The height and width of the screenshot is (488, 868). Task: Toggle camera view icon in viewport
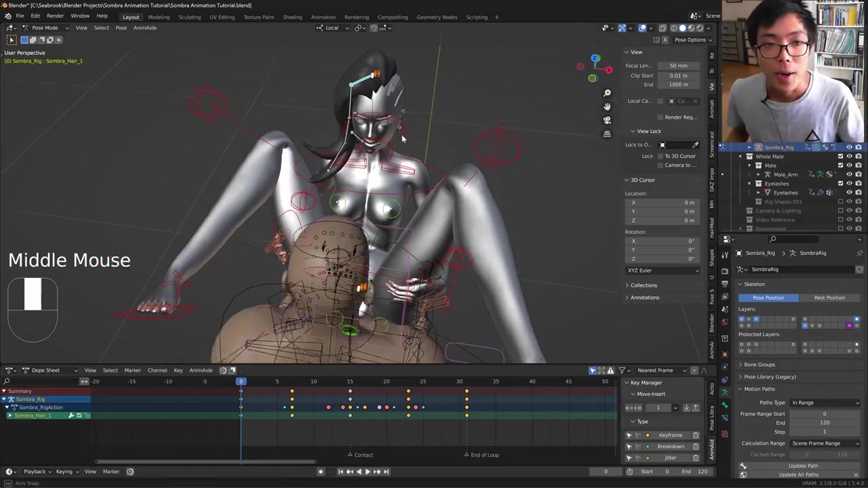tap(607, 120)
